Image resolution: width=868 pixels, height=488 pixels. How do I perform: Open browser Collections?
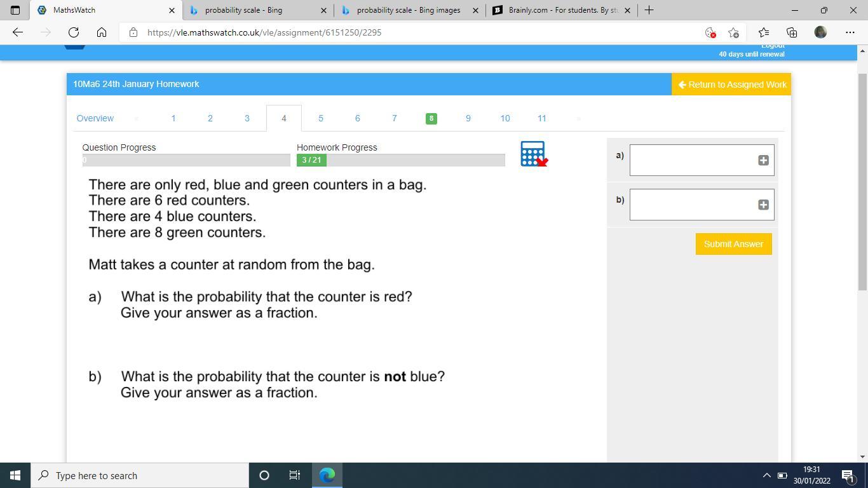pyautogui.click(x=792, y=32)
